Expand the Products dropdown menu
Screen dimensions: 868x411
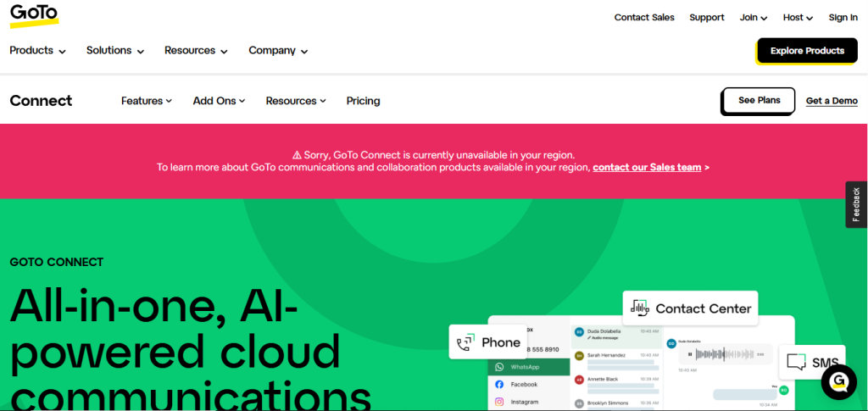(x=37, y=51)
